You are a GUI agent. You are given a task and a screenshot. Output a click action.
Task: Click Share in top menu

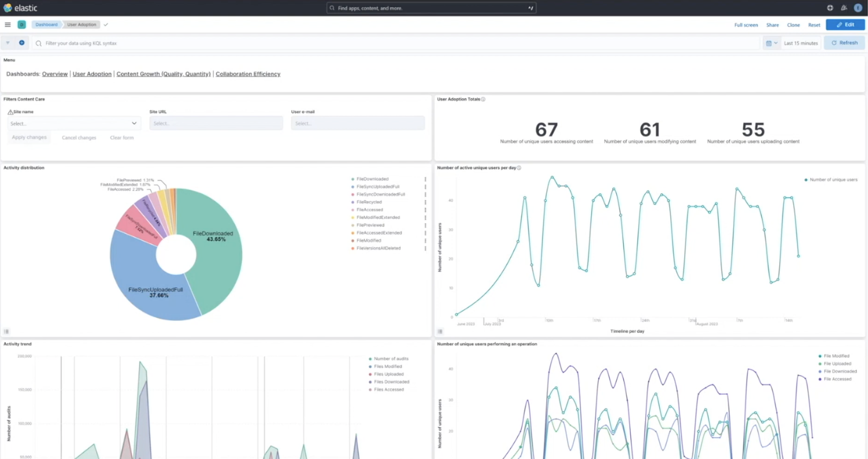[772, 25]
